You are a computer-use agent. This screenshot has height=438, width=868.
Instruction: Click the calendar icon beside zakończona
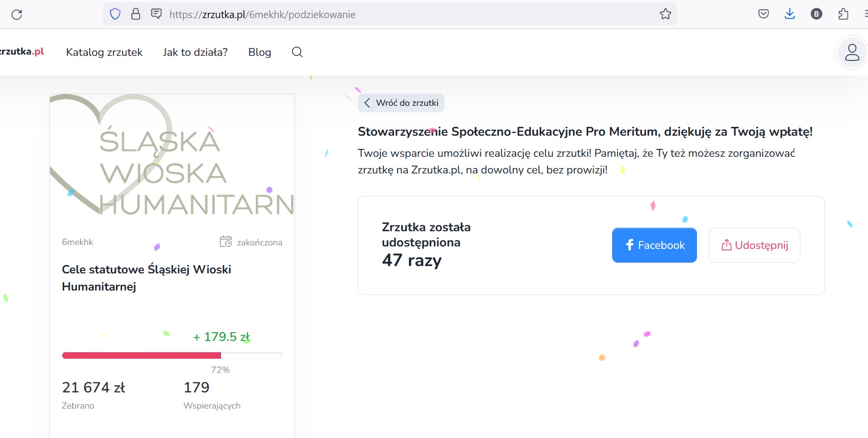tap(225, 242)
